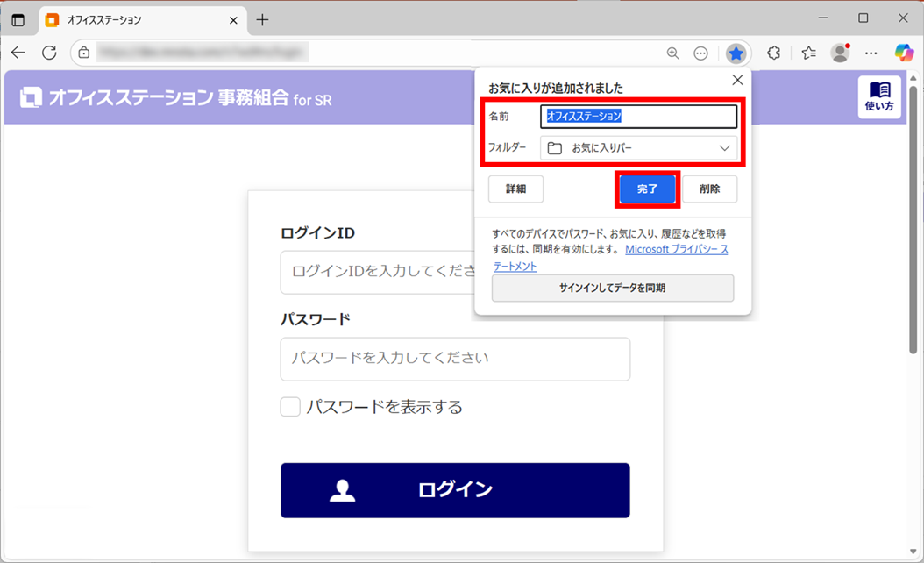Image resolution: width=924 pixels, height=563 pixels.
Task: Minimize the browser window
Action: (822, 18)
